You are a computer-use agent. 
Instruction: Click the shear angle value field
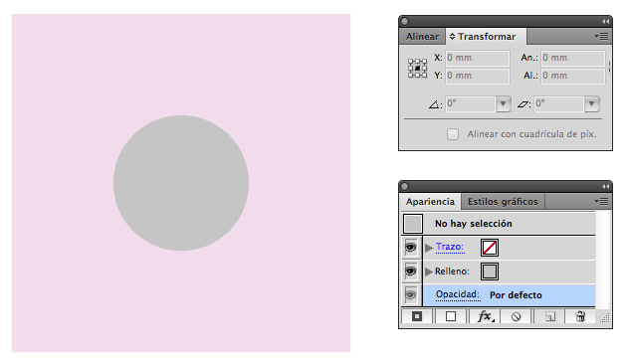point(559,103)
